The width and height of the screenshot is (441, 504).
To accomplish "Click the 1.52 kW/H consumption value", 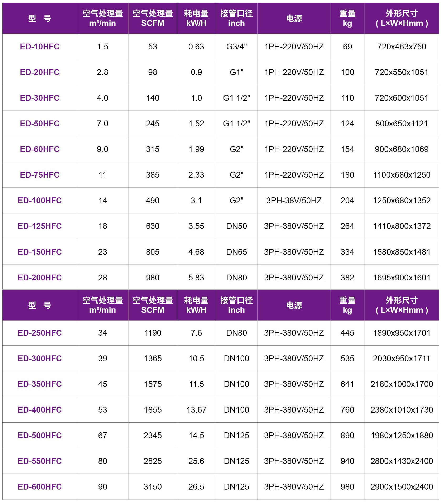I will (196, 124).
